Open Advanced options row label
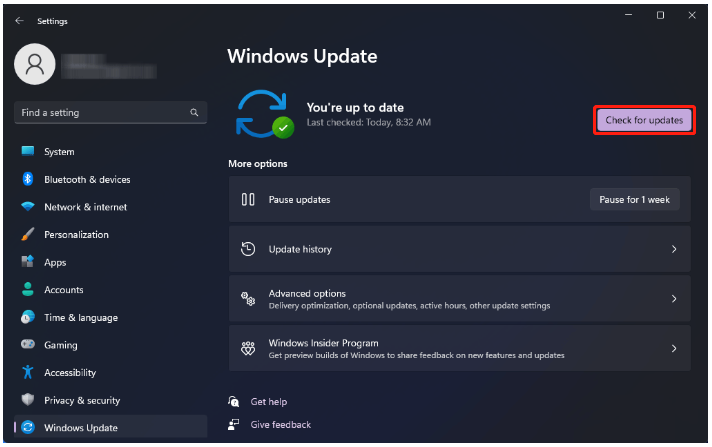712x447 pixels. 307,293
